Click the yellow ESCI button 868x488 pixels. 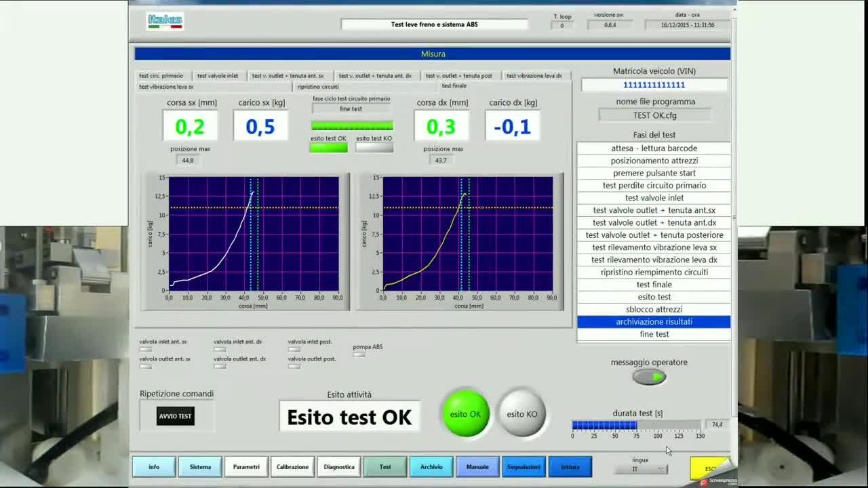point(710,468)
